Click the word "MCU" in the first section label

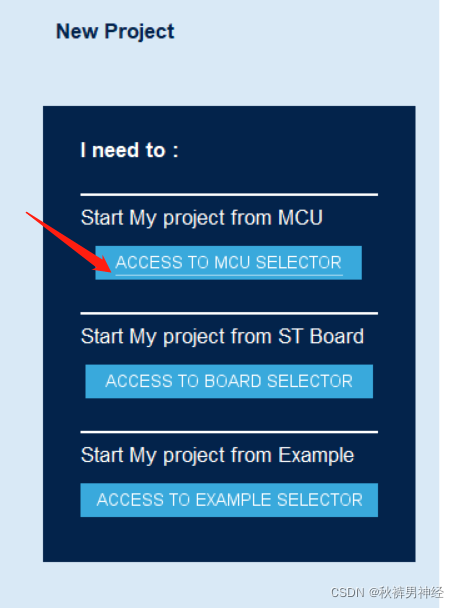click(x=300, y=218)
